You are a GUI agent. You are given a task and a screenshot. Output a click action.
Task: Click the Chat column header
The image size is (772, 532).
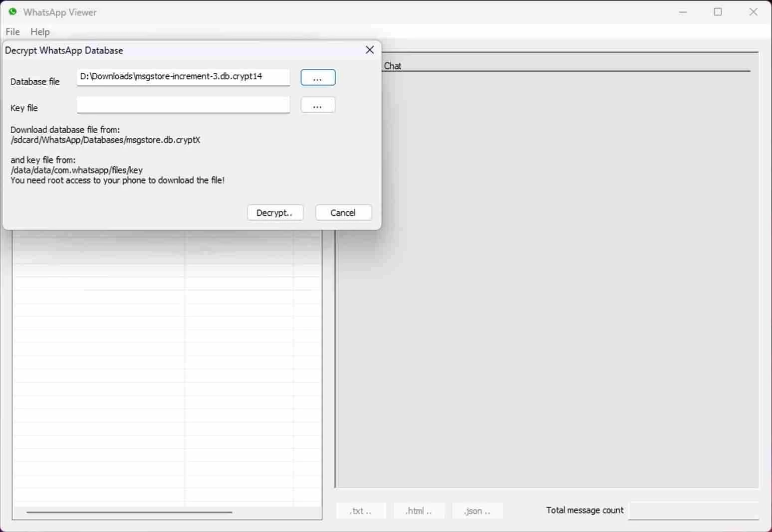[393, 66]
